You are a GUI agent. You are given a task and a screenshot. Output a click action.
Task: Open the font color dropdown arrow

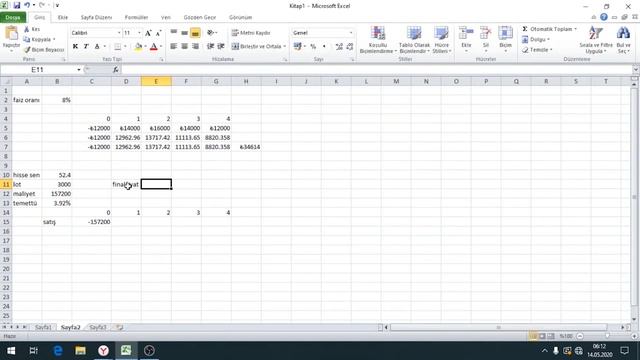coord(160,47)
